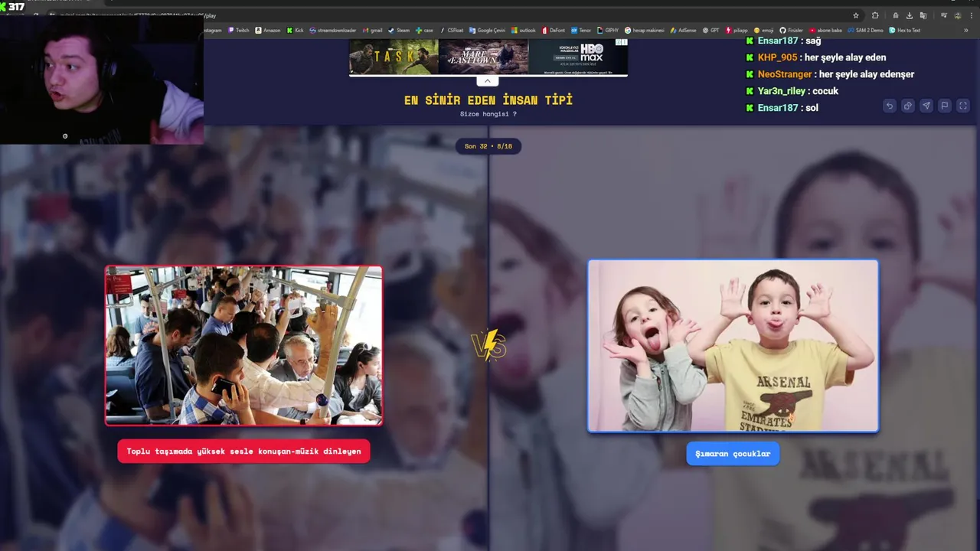This screenshot has height=551, width=980.
Task: Click the streamer webcam overlay
Action: pos(102,80)
